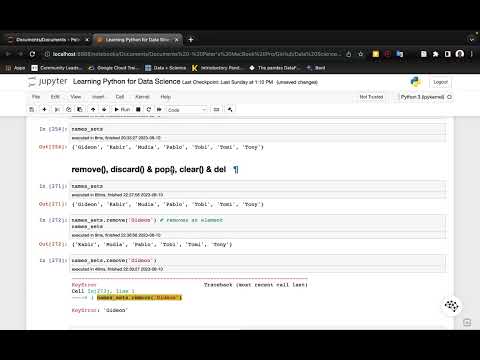View site information icon
This screenshot has height=360, width=480.
tap(47, 54)
